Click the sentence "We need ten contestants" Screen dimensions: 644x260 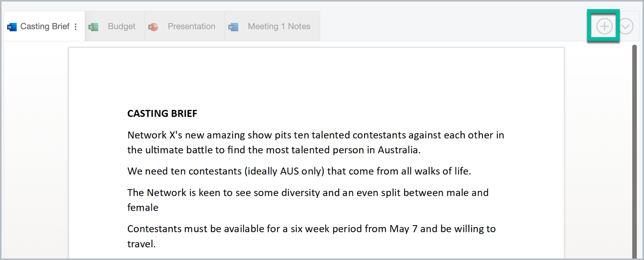coord(299,171)
